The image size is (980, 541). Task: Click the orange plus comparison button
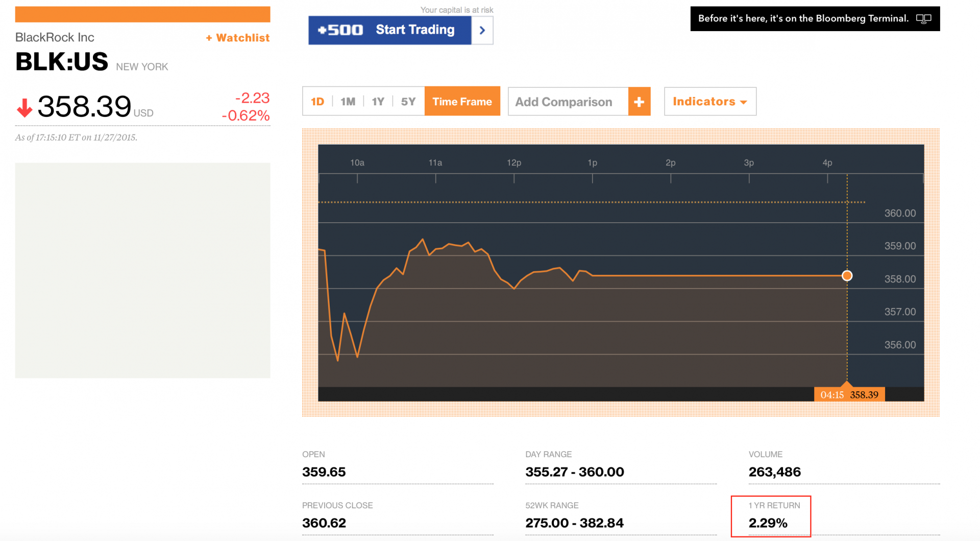click(639, 102)
